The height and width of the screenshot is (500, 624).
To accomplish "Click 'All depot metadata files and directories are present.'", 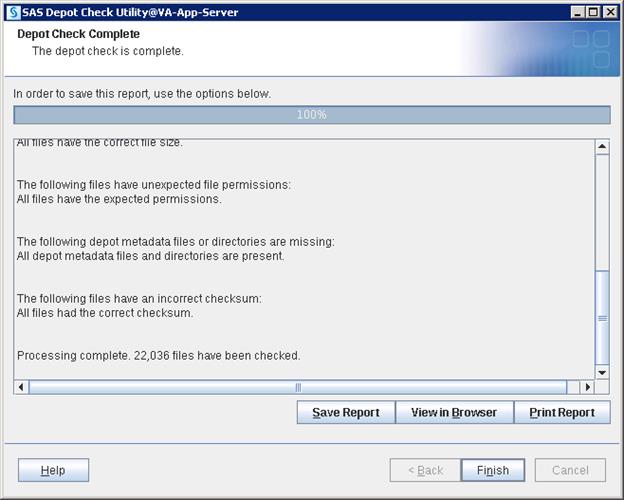I will point(150,256).
